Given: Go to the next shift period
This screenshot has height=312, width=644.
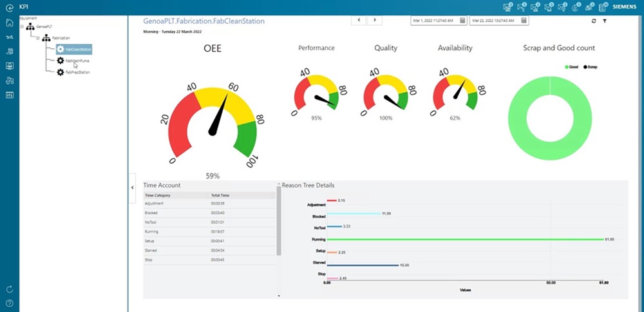Looking at the screenshot, I should coord(374,21).
